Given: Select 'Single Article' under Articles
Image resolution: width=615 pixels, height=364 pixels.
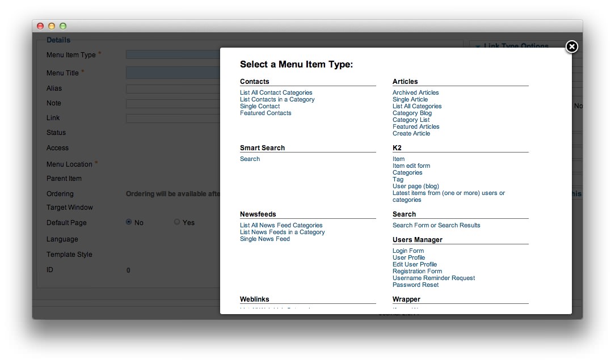Looking at the screenshot, I should tap(410, 100).
